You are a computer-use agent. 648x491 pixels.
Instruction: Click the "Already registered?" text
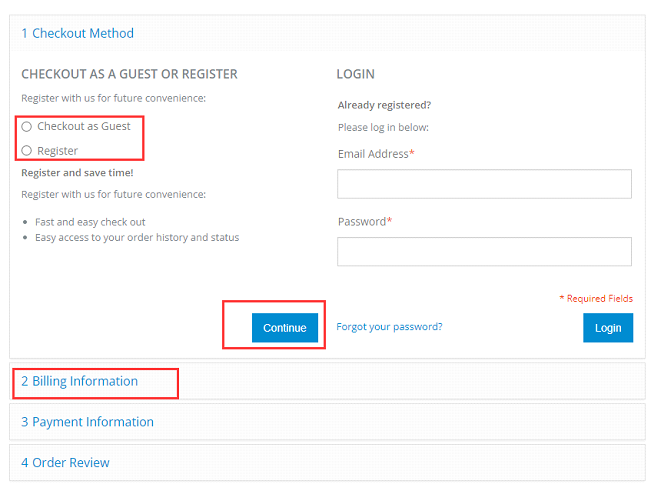coord(384,105)
